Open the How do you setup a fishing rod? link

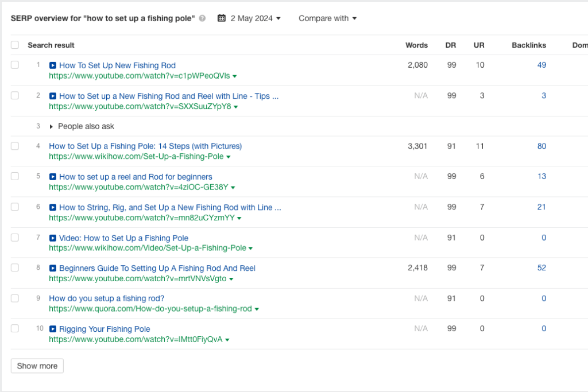pos(107,298)
